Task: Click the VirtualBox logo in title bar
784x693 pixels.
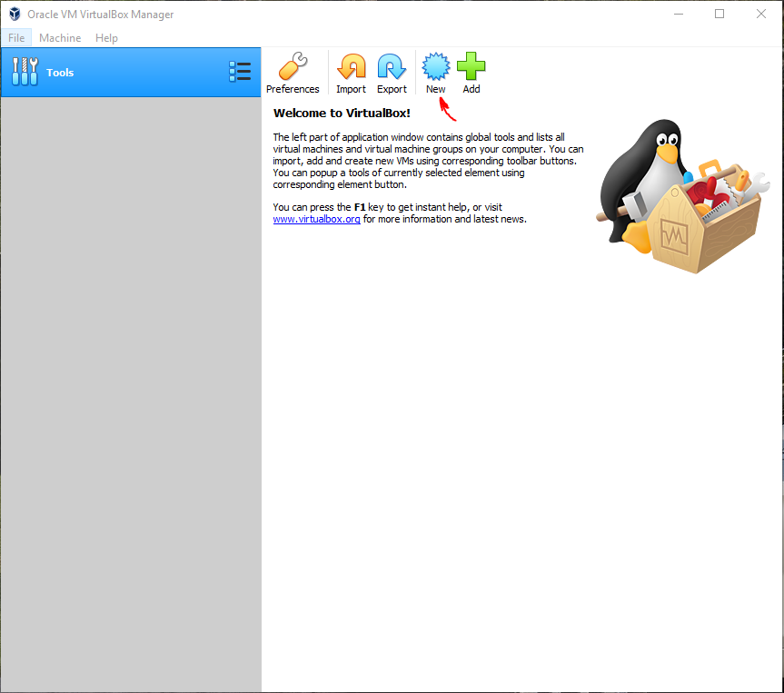Action: pyautogui.click(x=15, y=14)
